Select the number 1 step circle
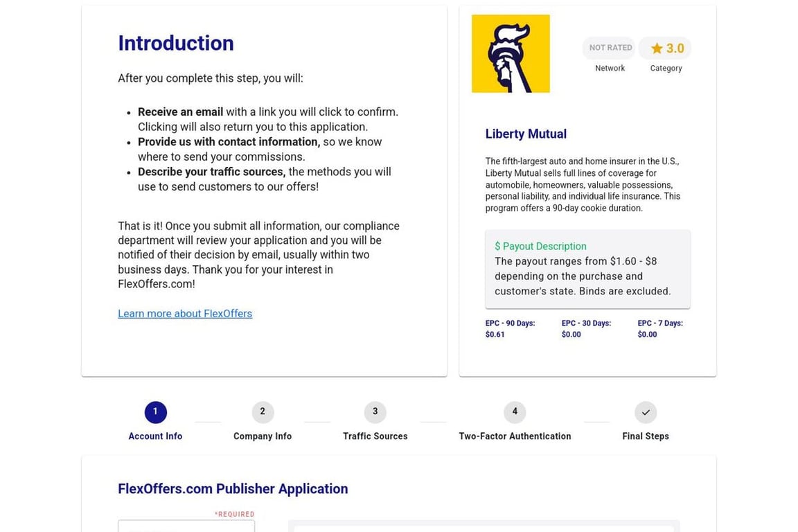Viewport: 798px width, 532px height. (155, 412)
